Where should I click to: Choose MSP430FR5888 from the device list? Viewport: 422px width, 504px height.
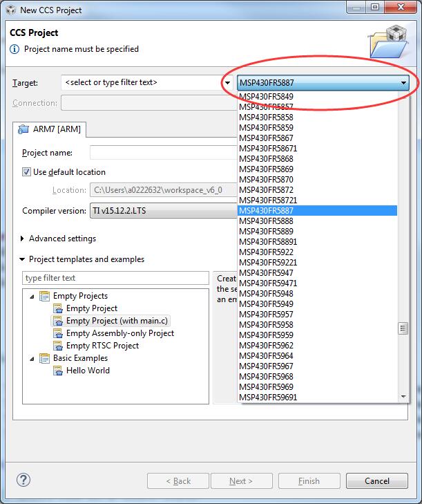click(317, 221)
